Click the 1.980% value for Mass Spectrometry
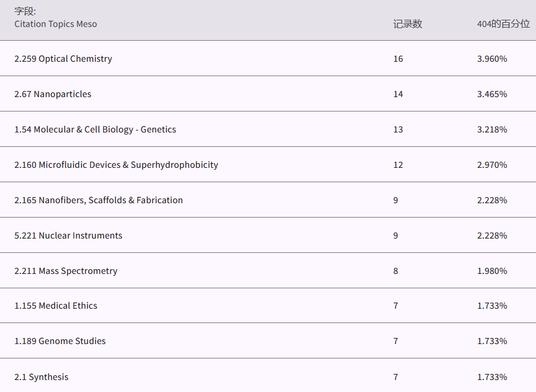 (492, 271)
